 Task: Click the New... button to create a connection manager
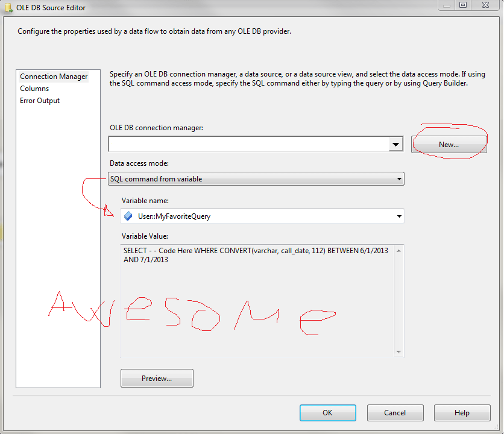click(449, 144)
